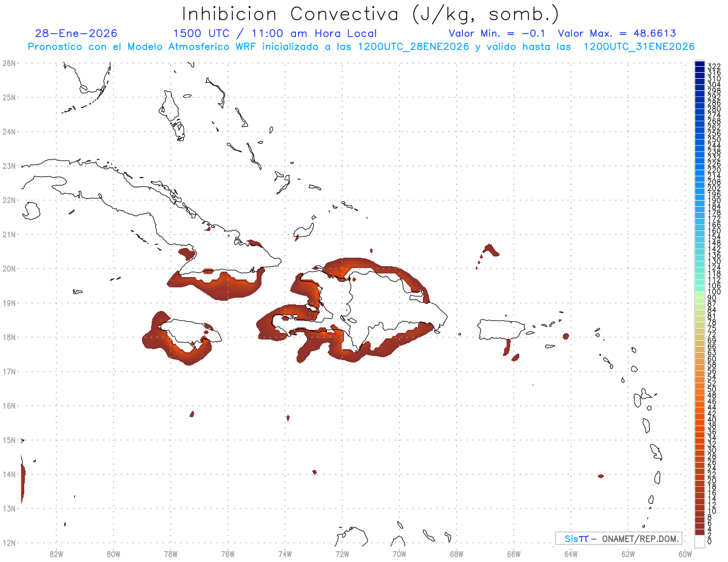The image size is (728, 562).
Task: Click the 22N latitude label
Action: 8,200
